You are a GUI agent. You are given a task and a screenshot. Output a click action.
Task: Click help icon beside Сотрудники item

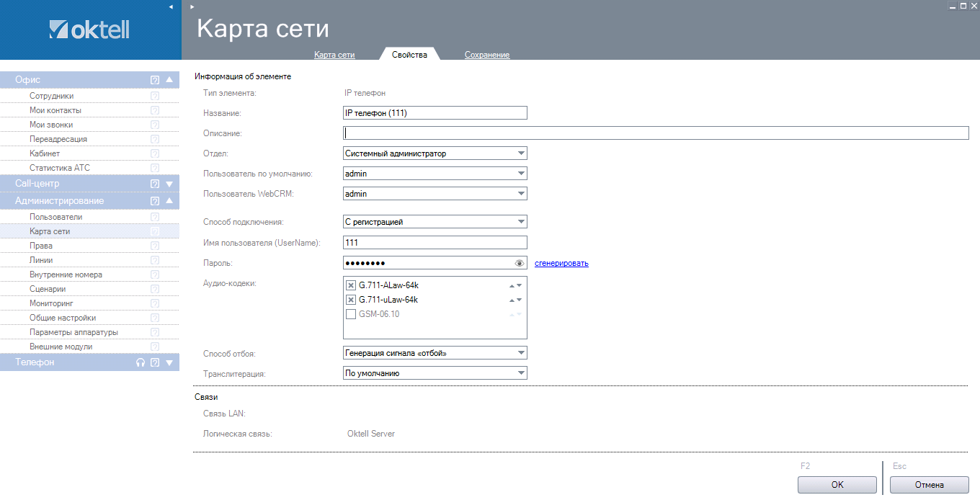[154, 96]
